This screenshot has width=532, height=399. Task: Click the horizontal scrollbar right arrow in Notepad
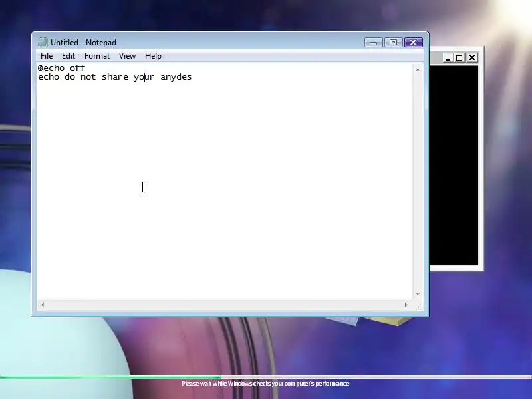pyautogui.click(x=406, y=305)
